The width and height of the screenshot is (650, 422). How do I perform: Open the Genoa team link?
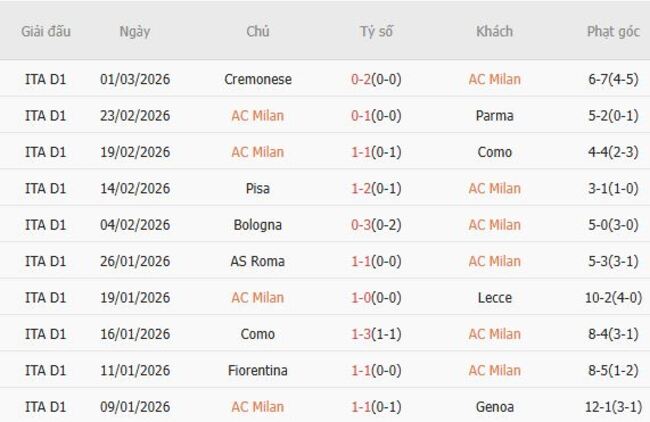(494, 407)
